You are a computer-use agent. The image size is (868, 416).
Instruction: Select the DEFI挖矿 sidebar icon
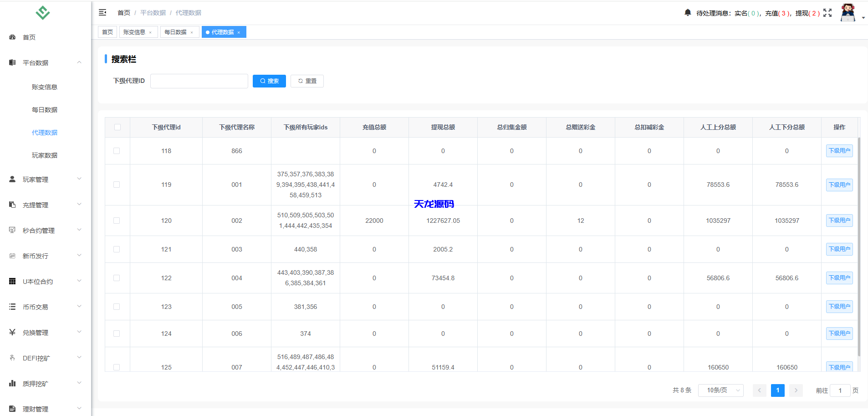pyautogui.click(x=12, y=358)
